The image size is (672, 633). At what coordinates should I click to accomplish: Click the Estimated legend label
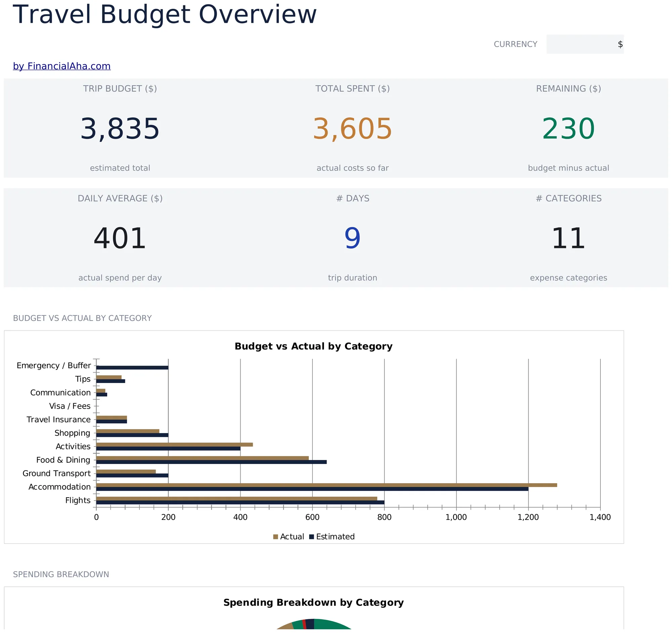coord(335,537)
